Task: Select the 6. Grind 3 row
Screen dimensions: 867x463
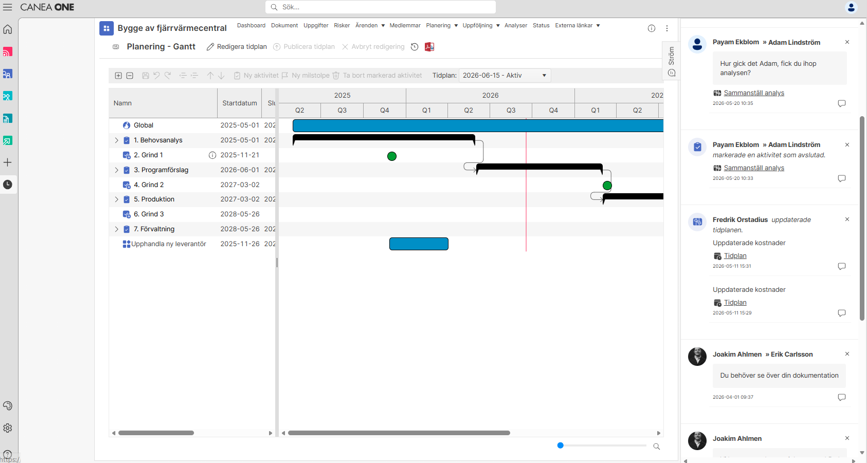Action: click(x=192, y=215)
